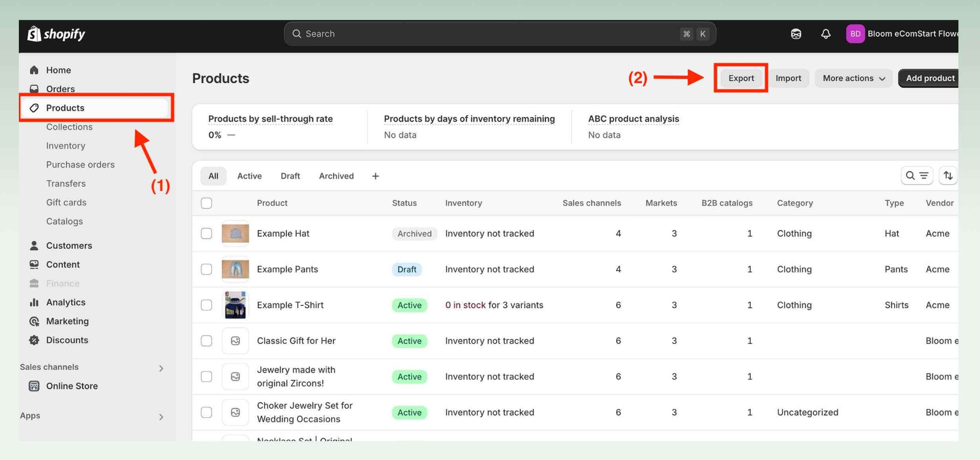This screenshot has width=980, height=460.
Task: Open the Example T-Shirt product
Action: (x=290, y=305)
